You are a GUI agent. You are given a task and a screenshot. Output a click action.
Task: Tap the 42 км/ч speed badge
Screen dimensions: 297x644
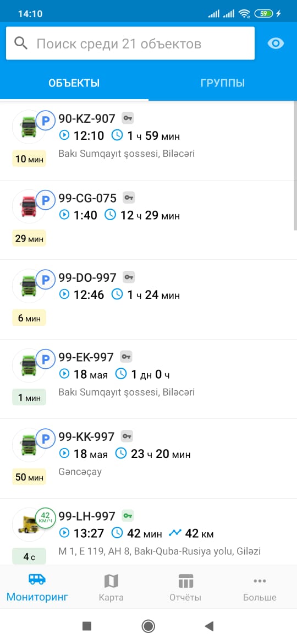(46, 518)
